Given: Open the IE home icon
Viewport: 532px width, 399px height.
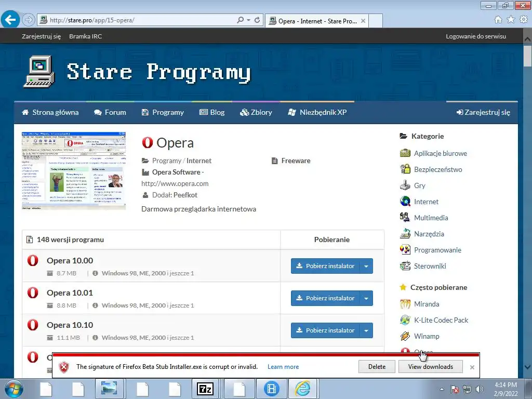Looking at the screenshot, I should tap(498, 20).
